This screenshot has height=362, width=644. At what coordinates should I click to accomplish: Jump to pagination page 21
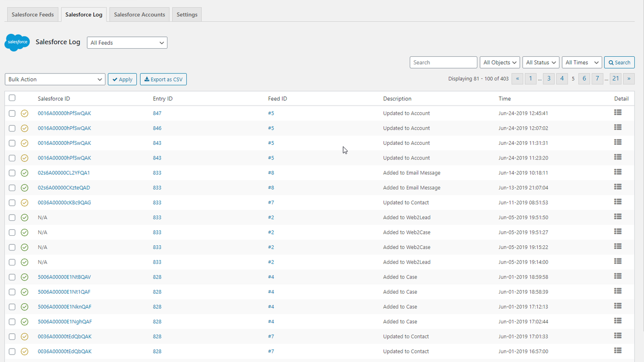pos(615,78)
